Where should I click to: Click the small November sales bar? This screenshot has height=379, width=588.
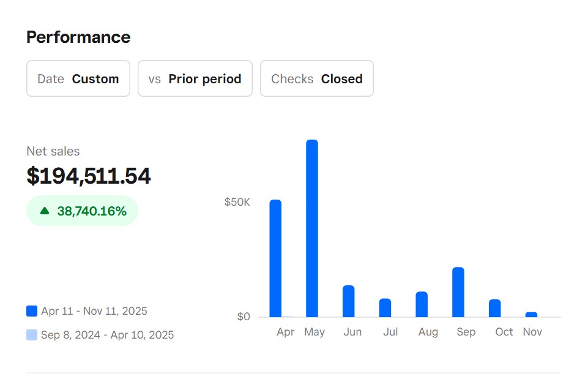click(x=531, y=315)
